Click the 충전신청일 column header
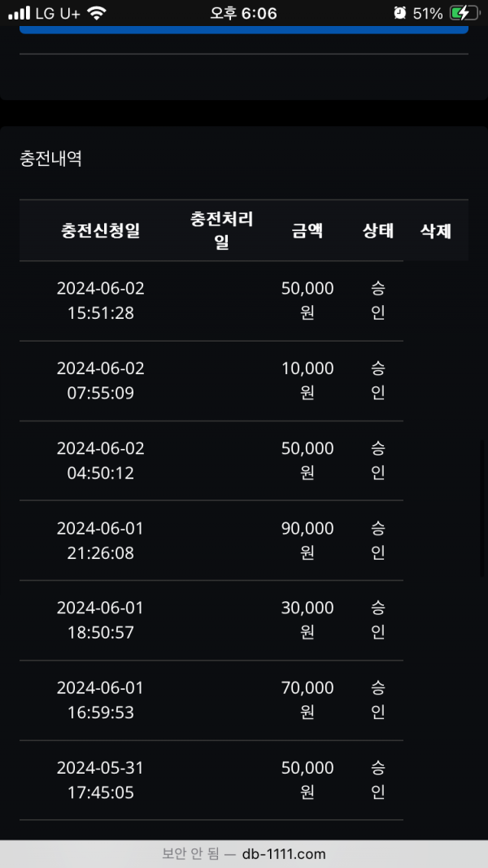 click(101, 230)
